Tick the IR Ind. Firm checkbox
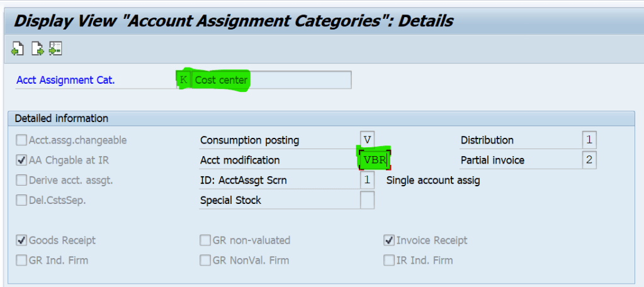 [389, 260]
